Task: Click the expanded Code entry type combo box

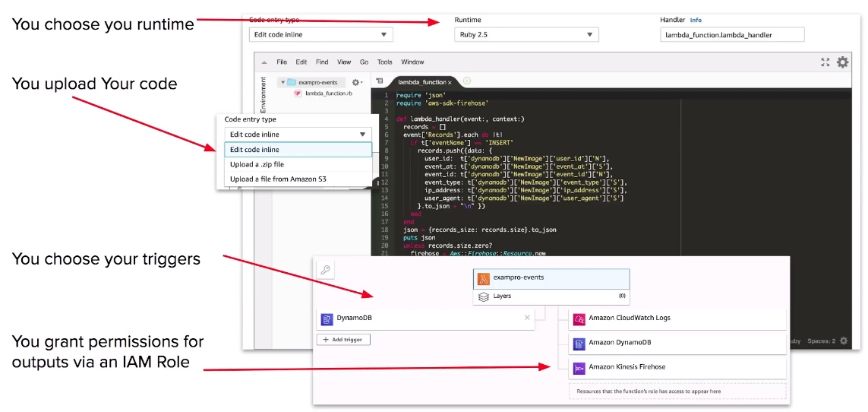Action: [x=298, y=135]
